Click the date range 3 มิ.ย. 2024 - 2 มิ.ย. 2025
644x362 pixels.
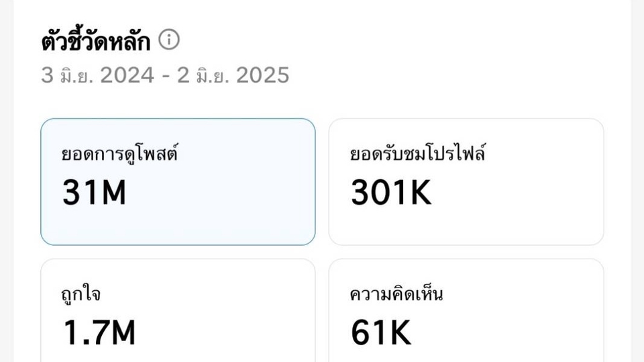[165, 75]
